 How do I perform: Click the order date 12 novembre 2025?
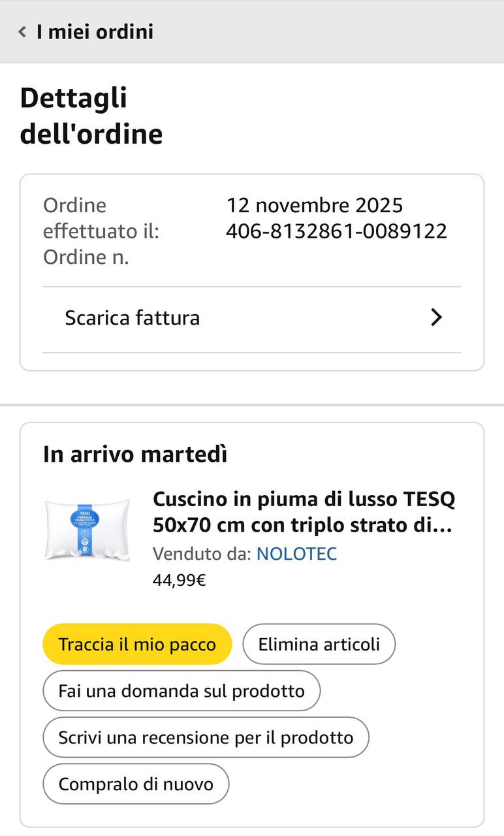coord(314,205)
